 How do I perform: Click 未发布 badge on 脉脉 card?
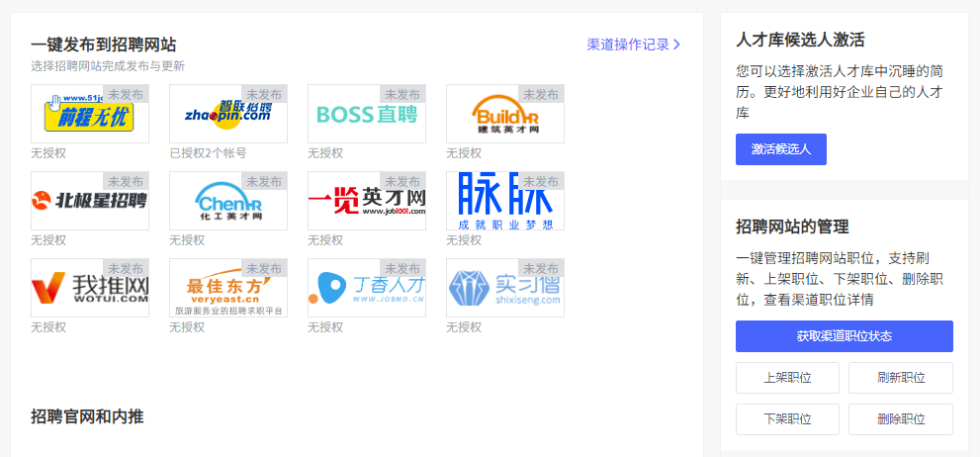click(x=541, y=181)
